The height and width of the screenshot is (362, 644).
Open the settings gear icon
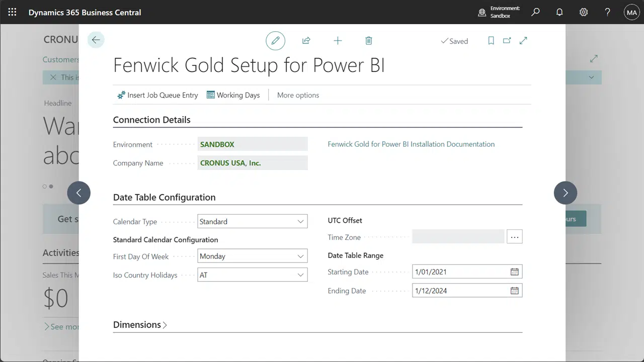(584, 12)
